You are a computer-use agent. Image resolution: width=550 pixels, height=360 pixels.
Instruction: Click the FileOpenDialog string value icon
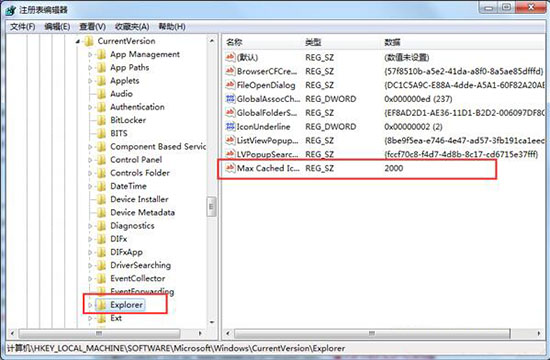pyautogui.click(x=230, y=85)
